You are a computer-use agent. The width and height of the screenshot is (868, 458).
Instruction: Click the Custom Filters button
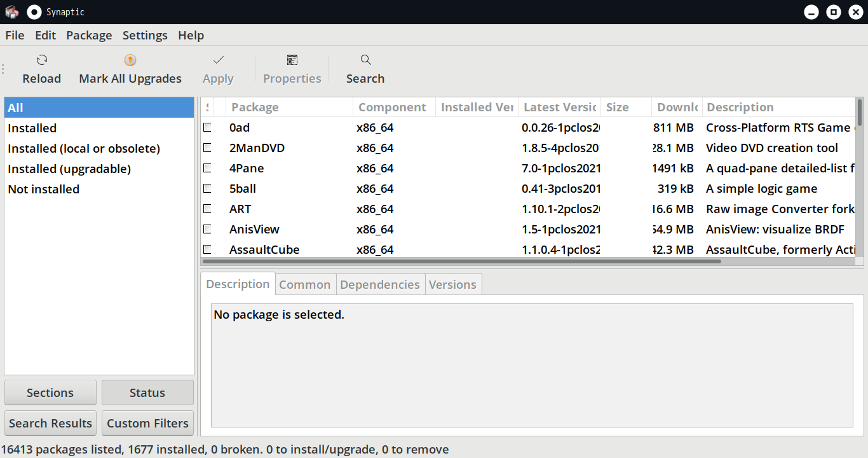coord(147,423)
